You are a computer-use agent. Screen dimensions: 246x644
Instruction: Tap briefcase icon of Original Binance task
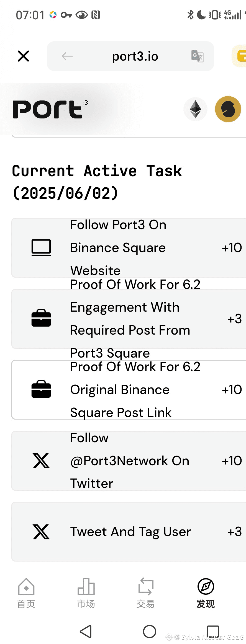point(41,389)
